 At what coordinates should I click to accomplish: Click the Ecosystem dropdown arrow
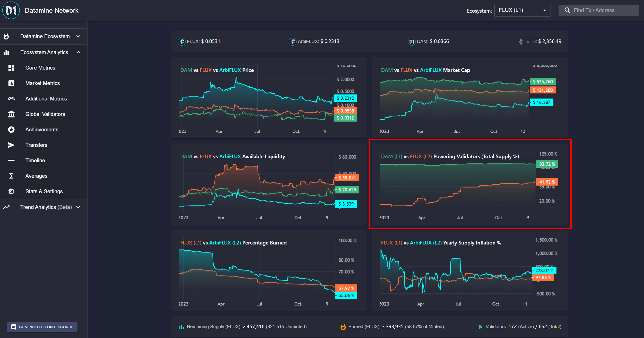coord(545,10)
